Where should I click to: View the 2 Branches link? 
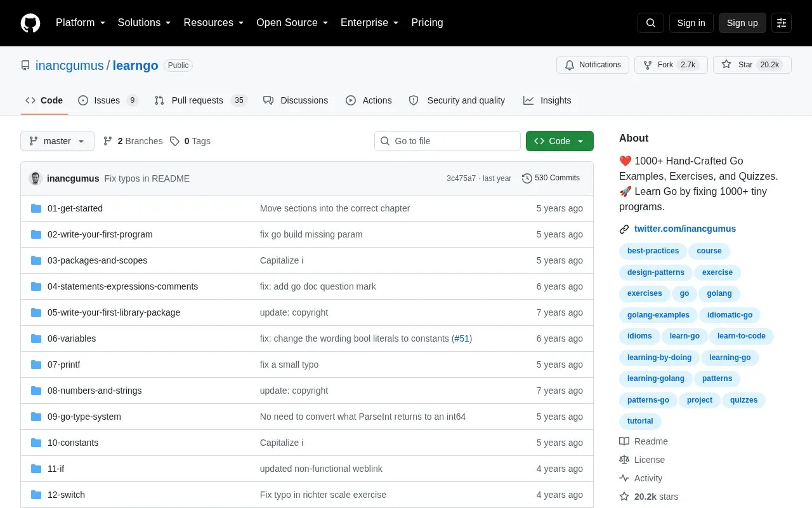tap(133, 141)
